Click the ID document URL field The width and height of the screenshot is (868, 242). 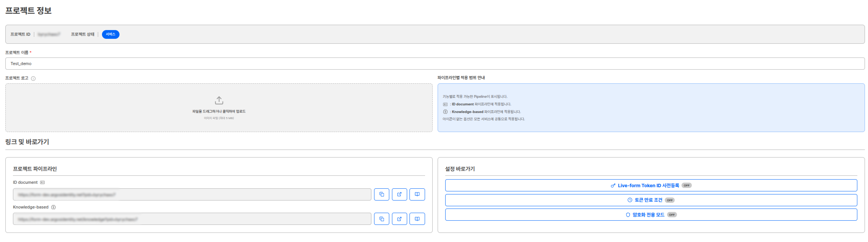pyautogui.click(x=192, y=195)
